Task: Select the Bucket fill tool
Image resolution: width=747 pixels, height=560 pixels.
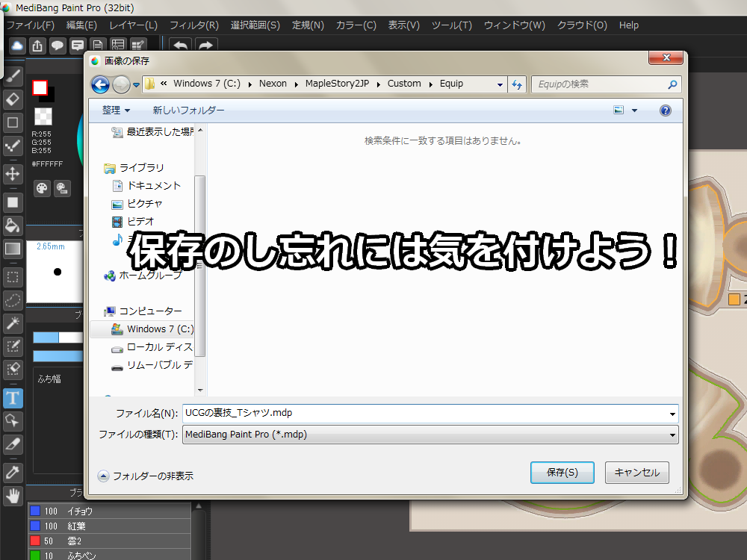Action: tap(13, 225)
